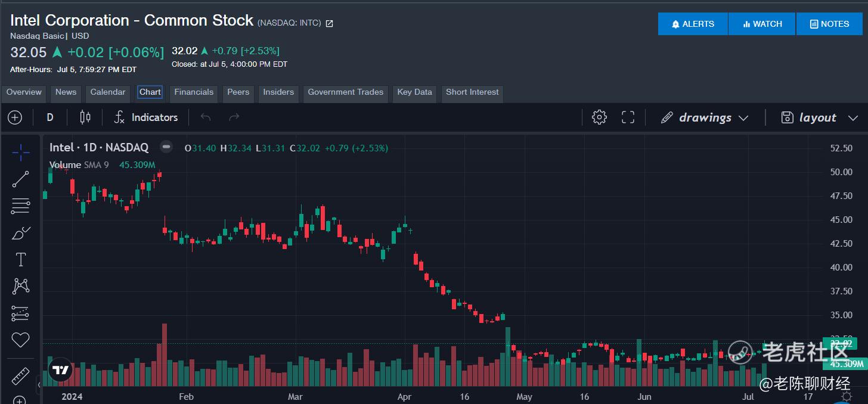The image size is (868, 404).
Task: Expand the drawings dropdown
Action: [705, 117]
